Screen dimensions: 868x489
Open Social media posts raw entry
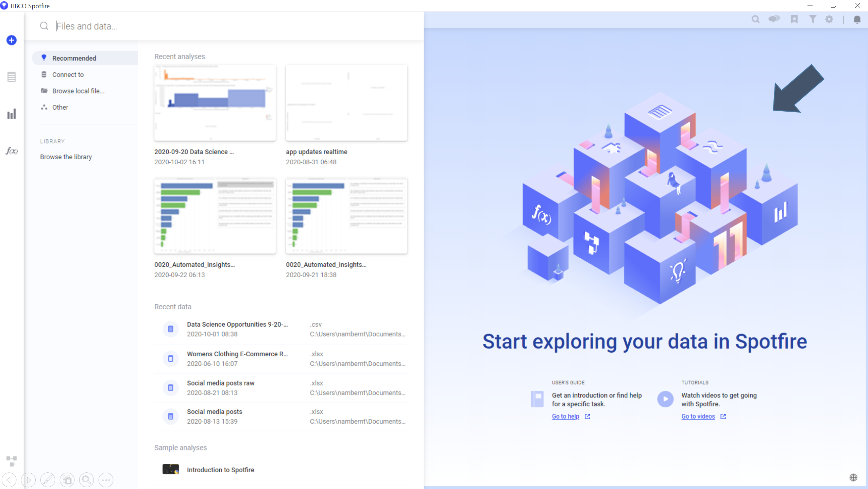[x=281, y=388]
